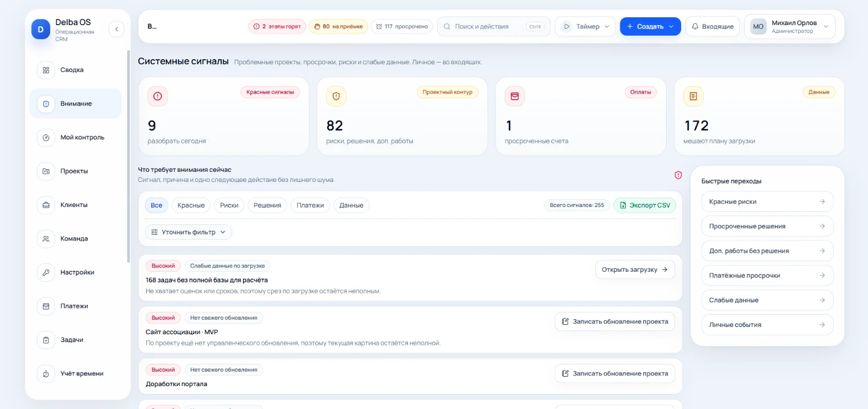Select the Все filter tab
Viewport: 868px width, 409px height.
coord(156,205)
